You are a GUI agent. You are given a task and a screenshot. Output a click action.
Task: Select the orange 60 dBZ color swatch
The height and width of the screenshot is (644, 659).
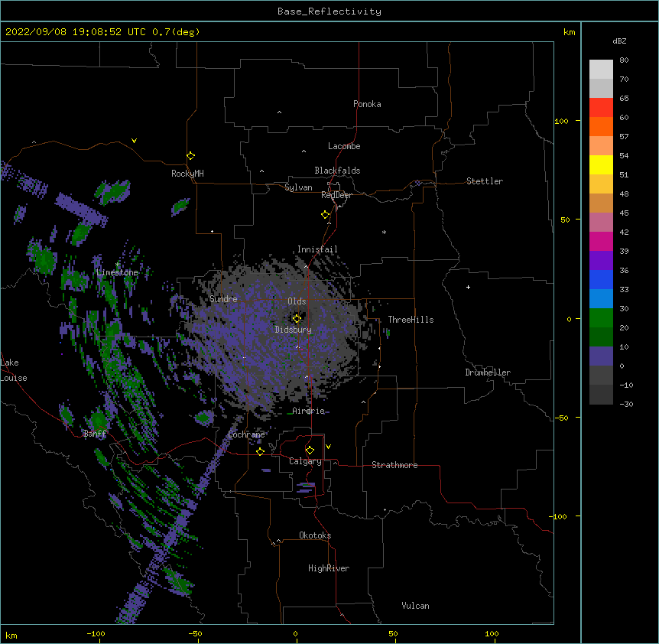[601, 126]
